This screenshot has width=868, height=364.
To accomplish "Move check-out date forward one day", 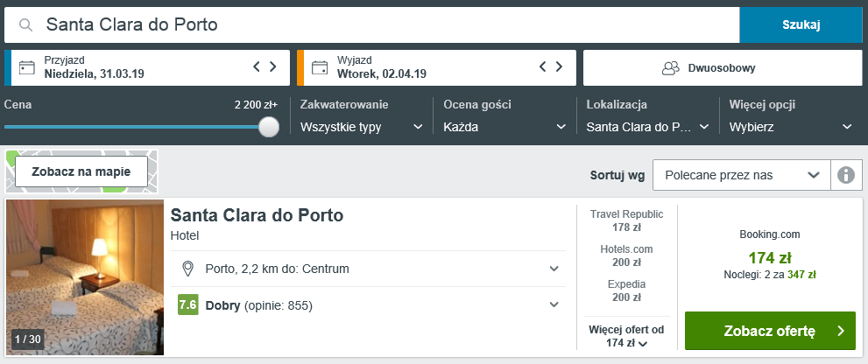I will [560, 66].
